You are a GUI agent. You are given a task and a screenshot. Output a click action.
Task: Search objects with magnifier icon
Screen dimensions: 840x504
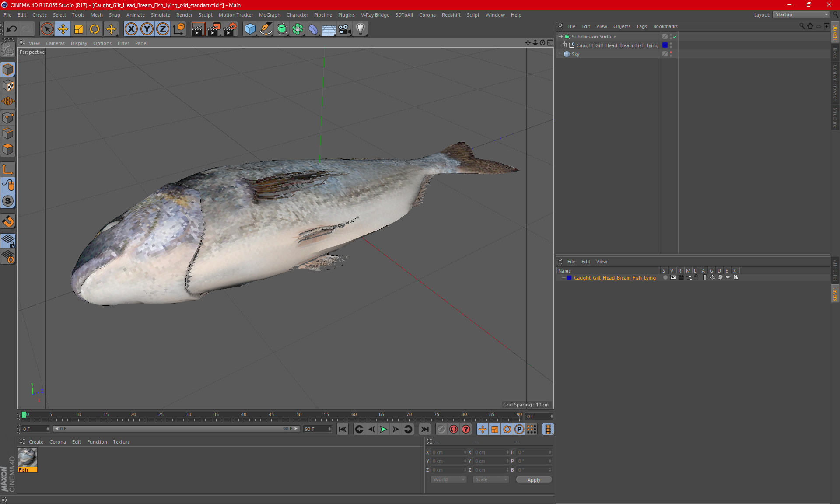pyautogui.click(x=802, y=26)
